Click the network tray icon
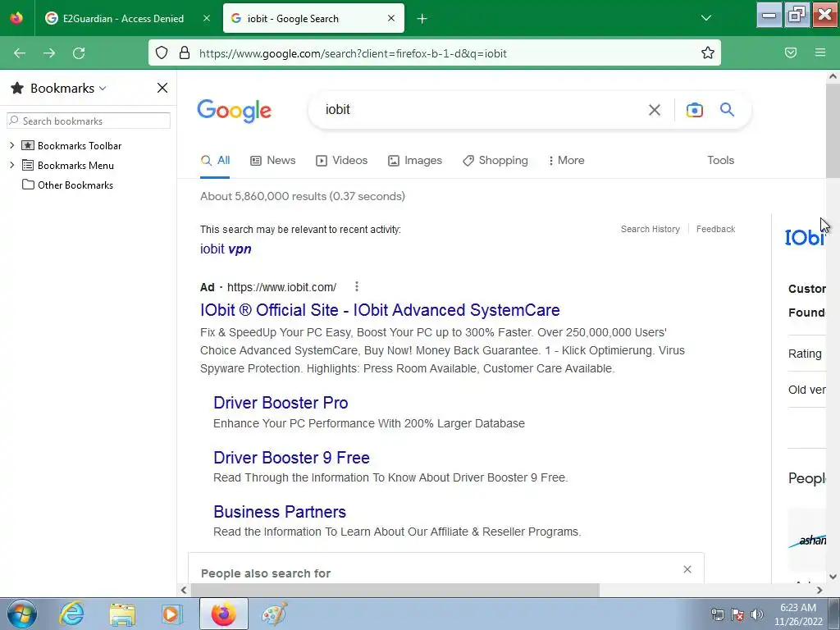The image size is (840, 630). tap(717, 614)
